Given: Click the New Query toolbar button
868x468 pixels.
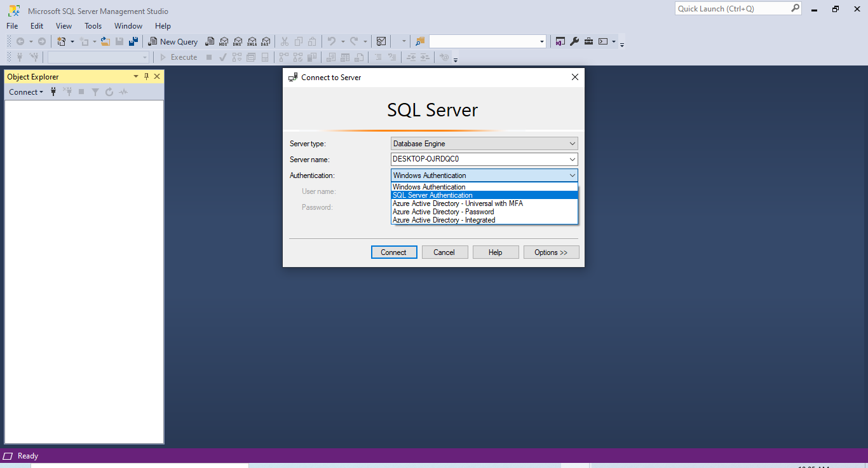Looking at the screenshot, I should 173,41.
